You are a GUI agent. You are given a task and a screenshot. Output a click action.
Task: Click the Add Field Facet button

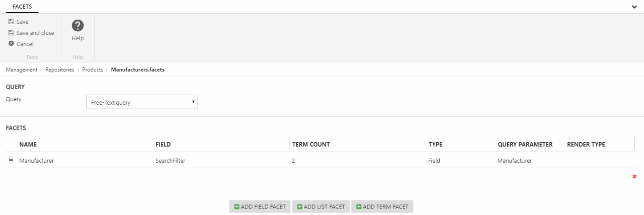260,206
